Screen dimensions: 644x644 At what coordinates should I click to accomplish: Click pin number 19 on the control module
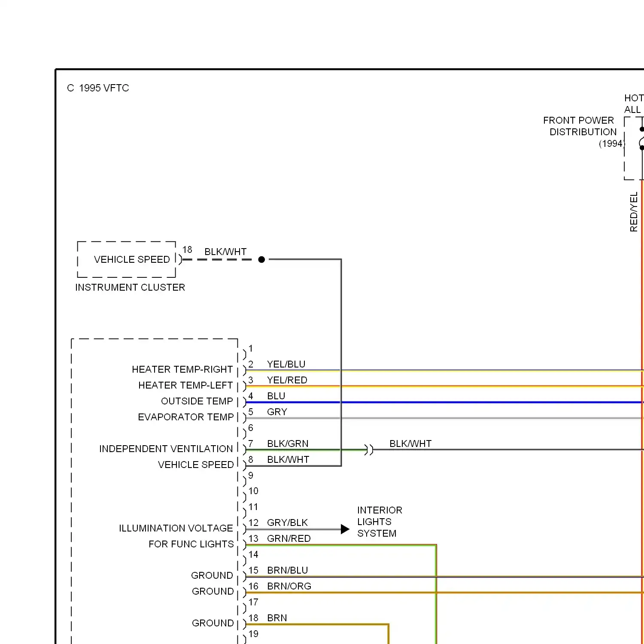(253, 634)
